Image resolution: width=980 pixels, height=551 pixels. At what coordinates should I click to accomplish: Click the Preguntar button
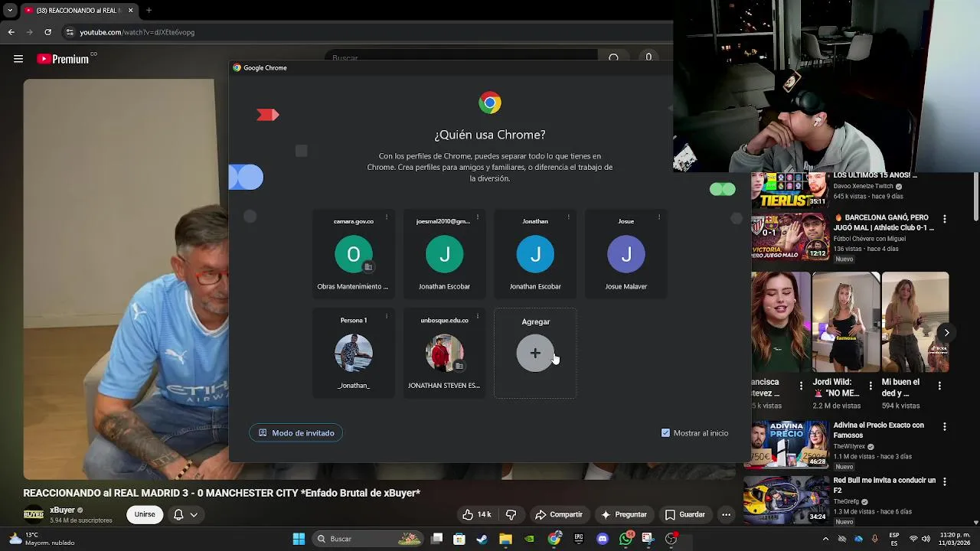click(x=624, y=514)
